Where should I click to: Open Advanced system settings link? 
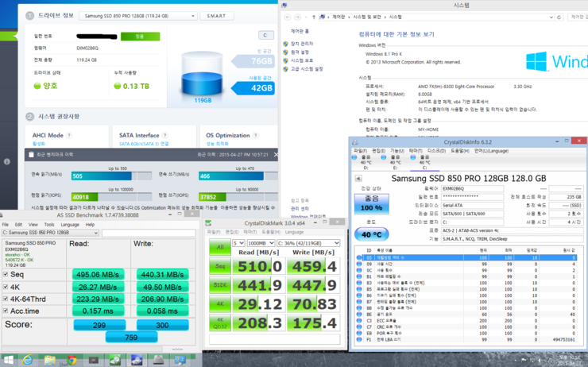coord(307,68)
